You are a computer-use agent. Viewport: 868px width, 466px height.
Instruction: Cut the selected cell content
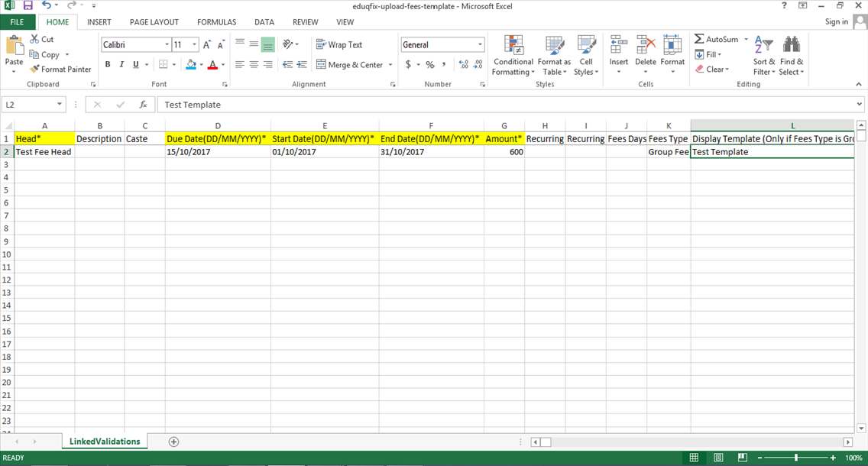pyautogui.click(x=41, y=39)
